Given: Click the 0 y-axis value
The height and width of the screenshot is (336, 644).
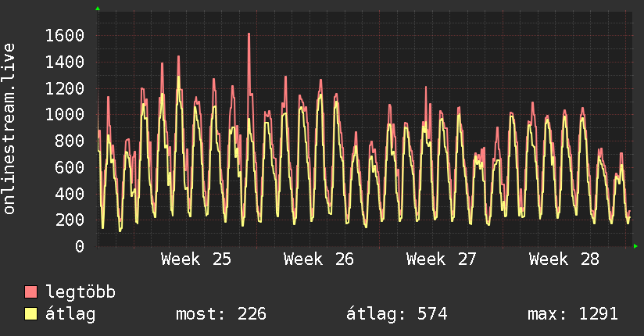Looking at the screenshot, I should (x=80, y=246).
